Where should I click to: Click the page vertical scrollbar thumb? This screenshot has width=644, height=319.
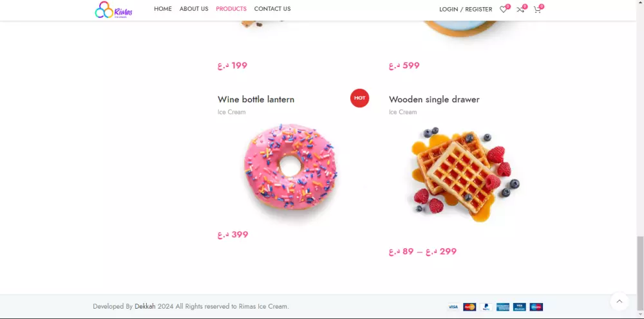640,265
